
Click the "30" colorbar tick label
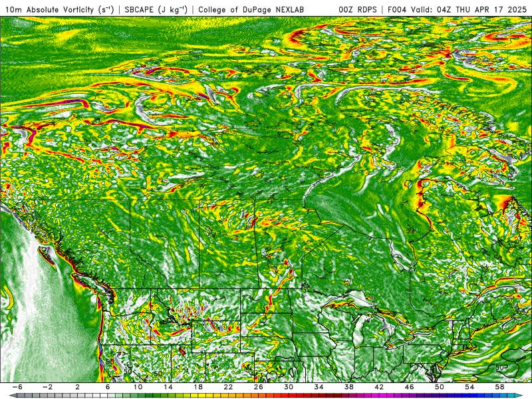289,387
